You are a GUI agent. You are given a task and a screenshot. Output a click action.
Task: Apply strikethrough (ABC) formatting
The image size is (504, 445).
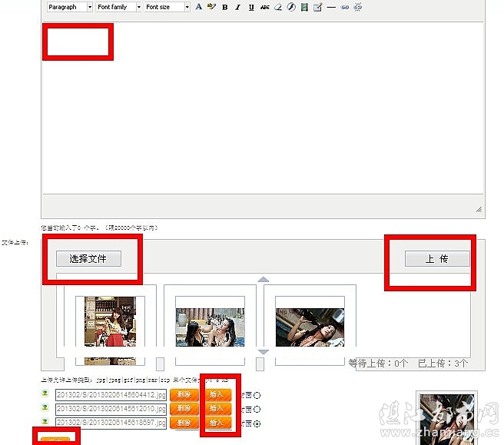pos(265,7)
